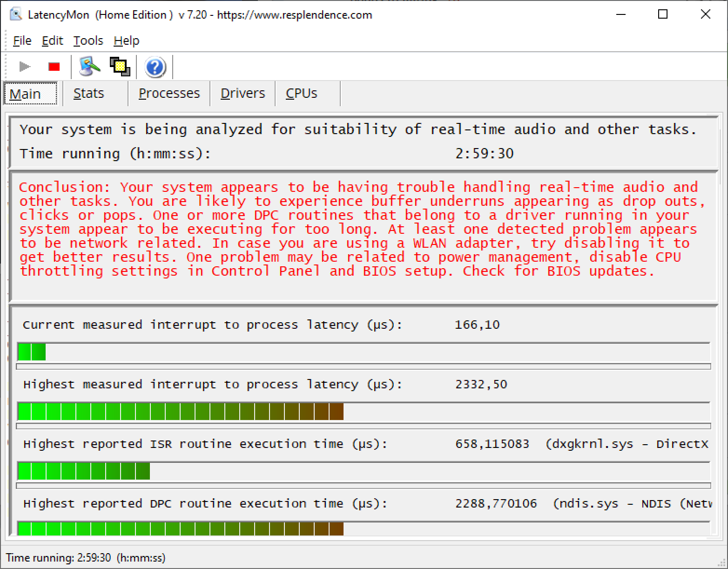
Task: Open help via the blue question mark
Action: click(x=155, y=68)
